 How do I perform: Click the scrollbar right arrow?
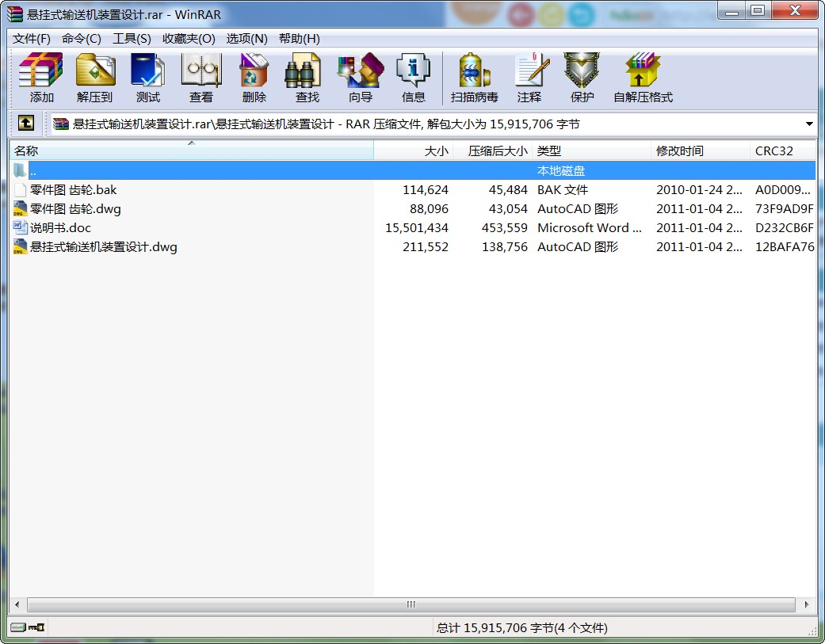pos(807,604)
